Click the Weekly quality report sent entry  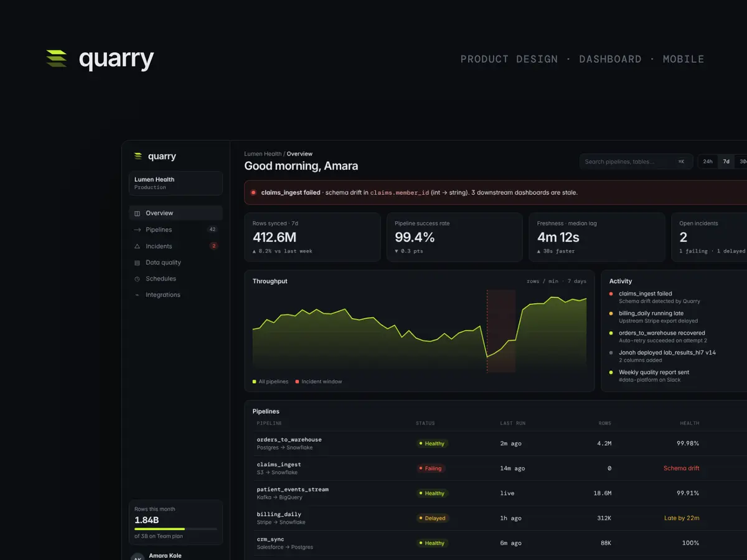click(x=649, y=376)
